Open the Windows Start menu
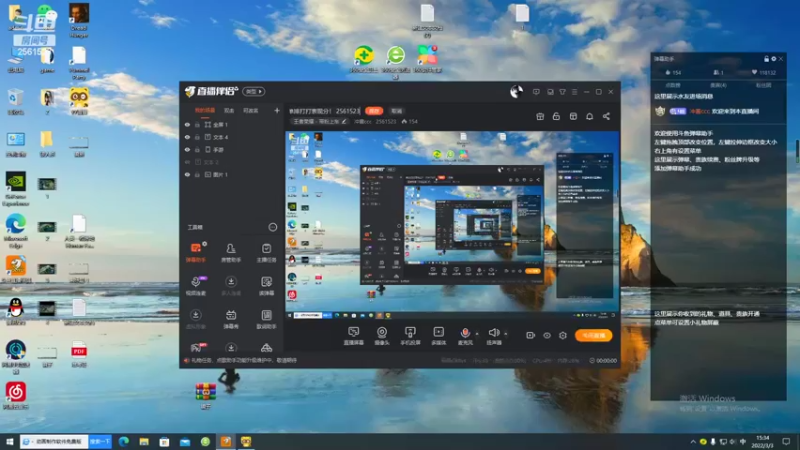This screenshot has width=800, height=450. [x=9, y=441]
